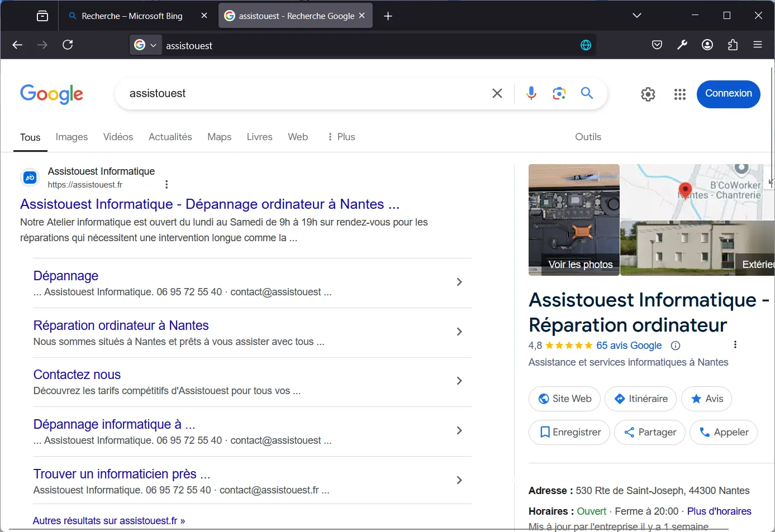
Task: Open Google quick settings gear
Action: [x=648, y=94]
